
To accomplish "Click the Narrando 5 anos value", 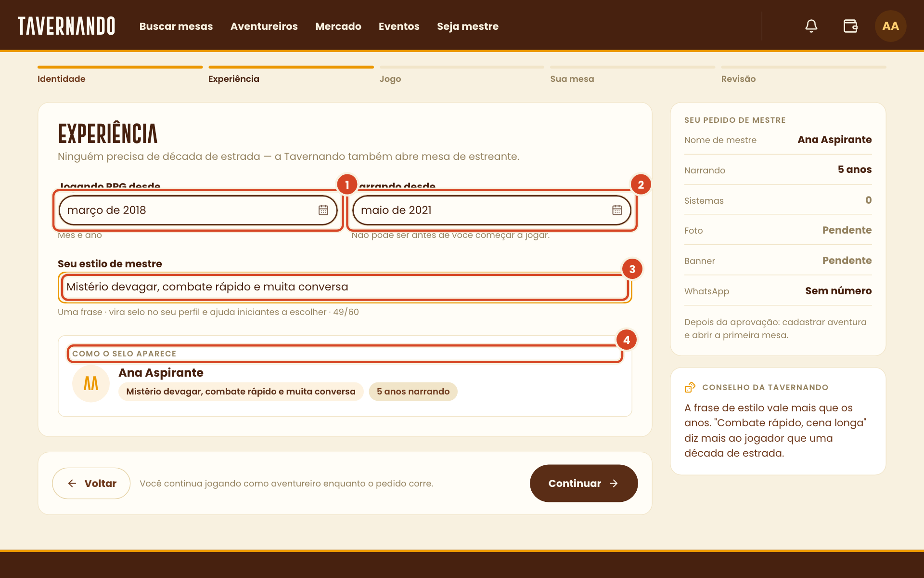I will tap(854, 170).
